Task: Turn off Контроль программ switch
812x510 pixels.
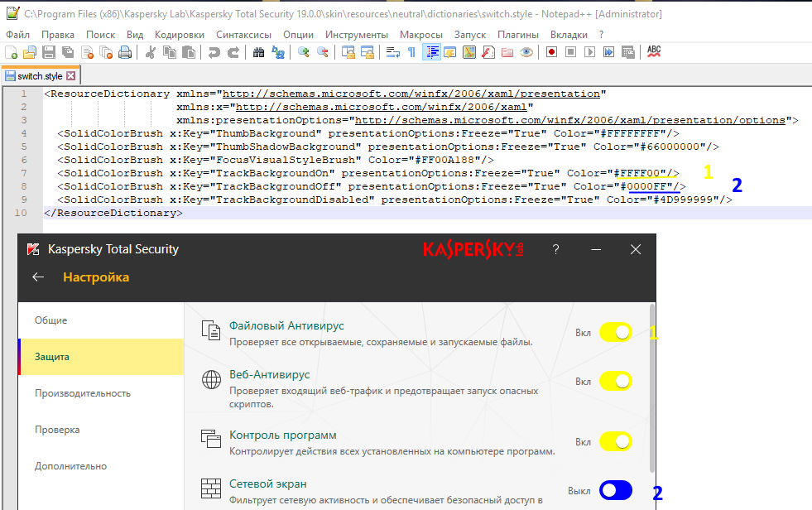Action: pos(616,441)
